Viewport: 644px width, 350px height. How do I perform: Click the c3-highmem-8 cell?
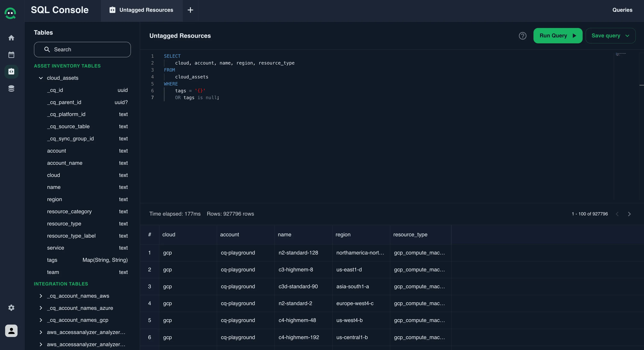coord(303,270)
